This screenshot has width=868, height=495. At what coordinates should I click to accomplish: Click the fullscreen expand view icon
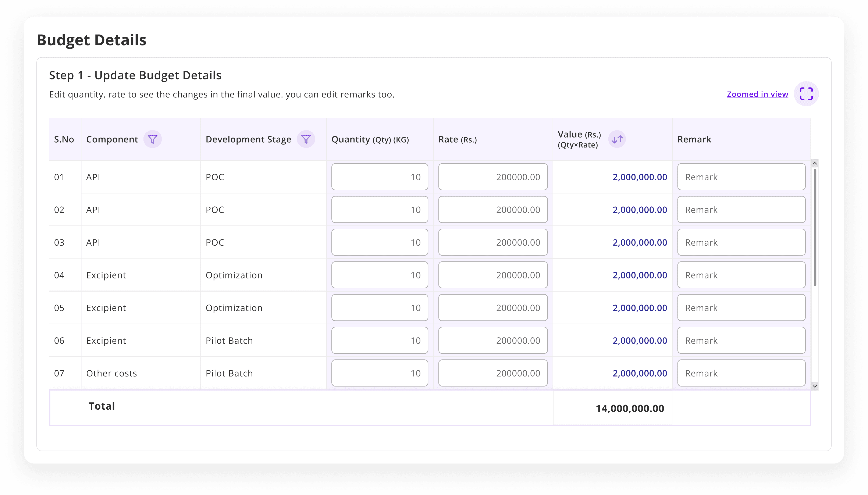(x=806, y=94)
